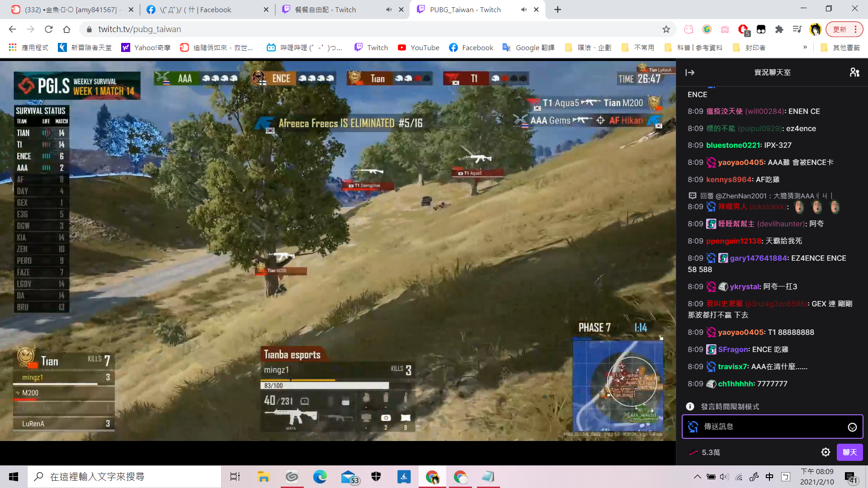Click username gary147641884 in chat

(758, 258)
